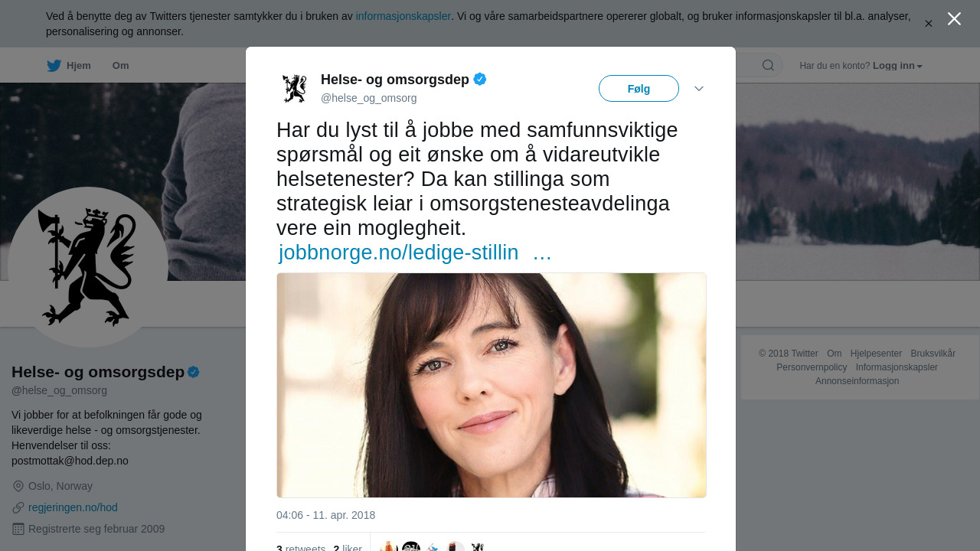Open the informasjonskapsler link in banner
The width and height of the screenshot is (980, 551).
click(x=403, y=16)
